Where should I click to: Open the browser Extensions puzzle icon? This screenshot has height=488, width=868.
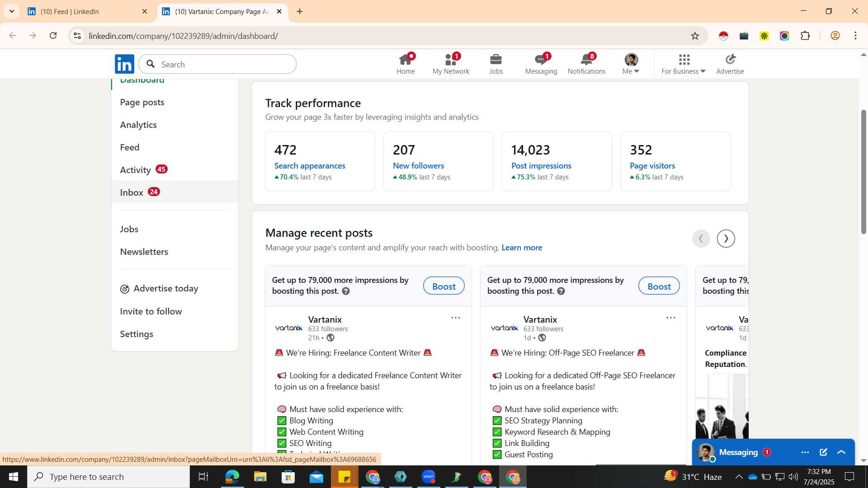[805, 36]
